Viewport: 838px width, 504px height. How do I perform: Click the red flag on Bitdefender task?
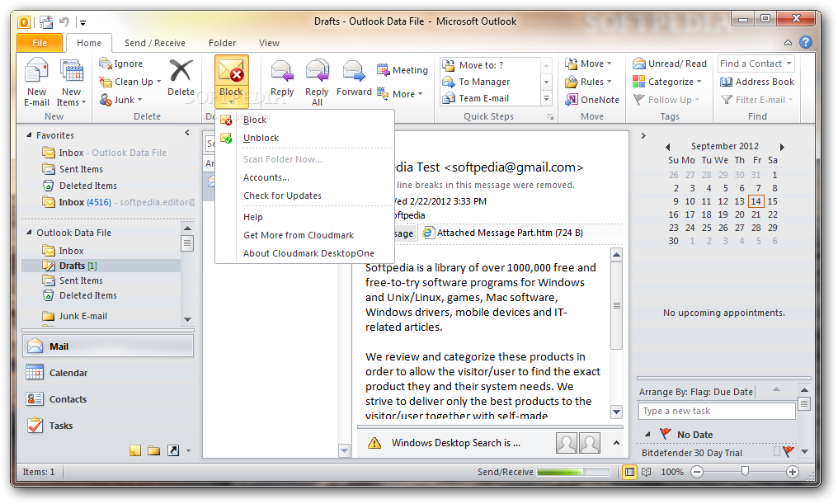point(788,452)
